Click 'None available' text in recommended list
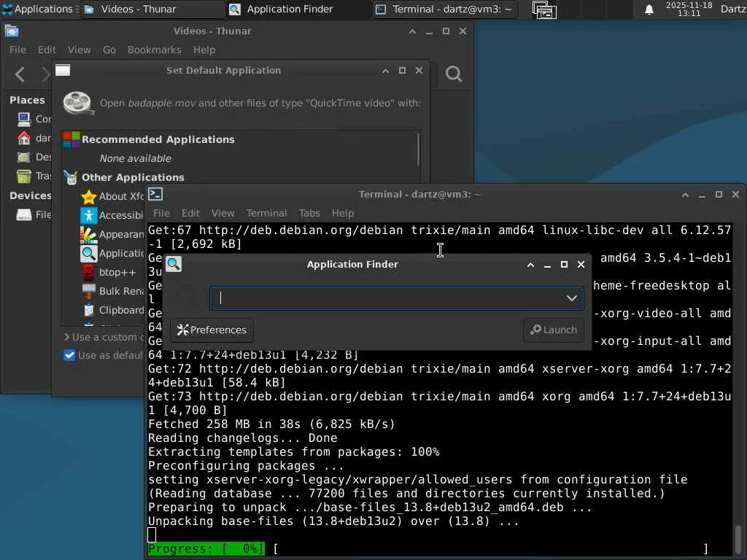747x560 pixels. [x=135, y=158]
